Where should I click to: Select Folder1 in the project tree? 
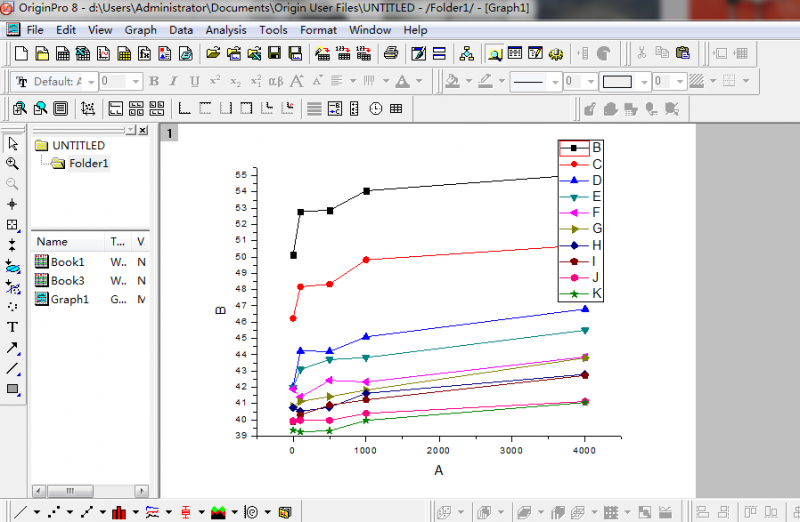(88, 164)
